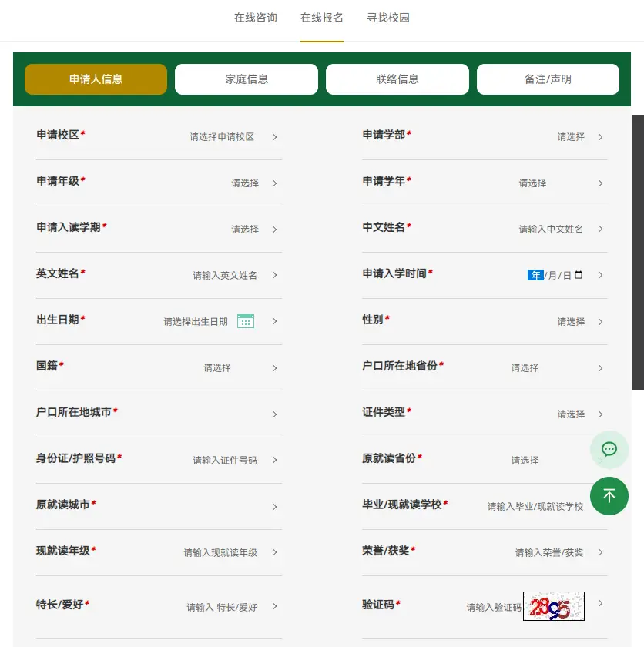This screenshot has height=647, width=644.
Task: Expand the 原就读城市 row chevron
Action: point(275,507)
